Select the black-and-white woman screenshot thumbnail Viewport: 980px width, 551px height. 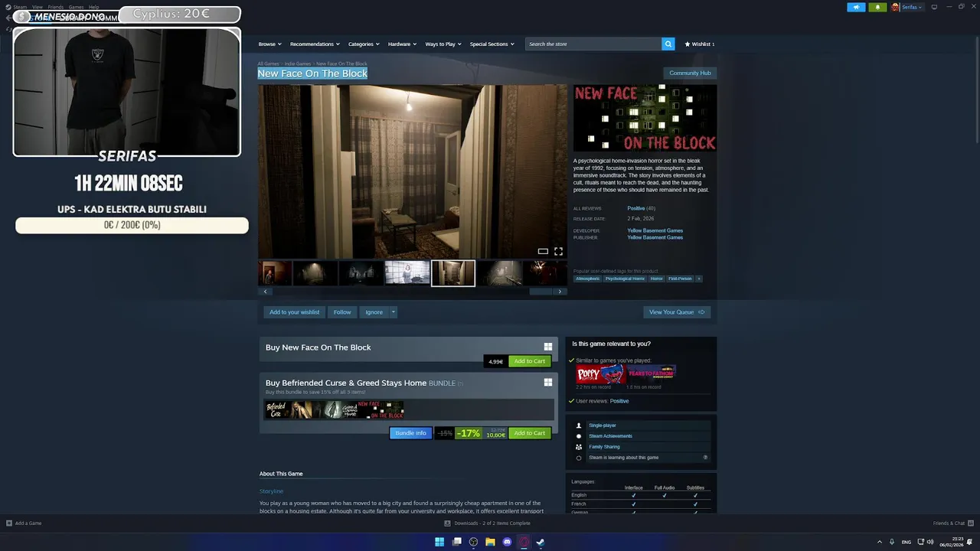point(407,273)
